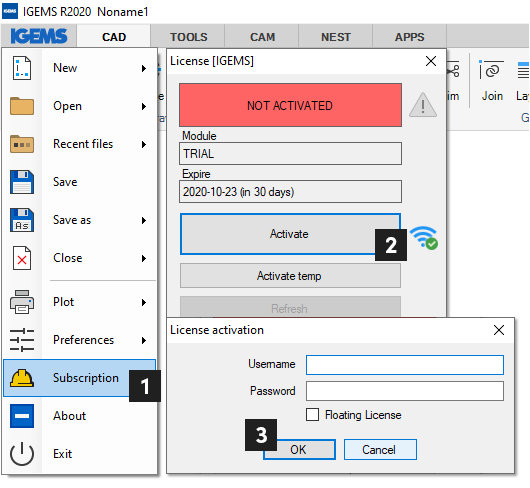Viewport: 530px width, 488px height.
Task: Click the Password input field
Action: (405, 391)
